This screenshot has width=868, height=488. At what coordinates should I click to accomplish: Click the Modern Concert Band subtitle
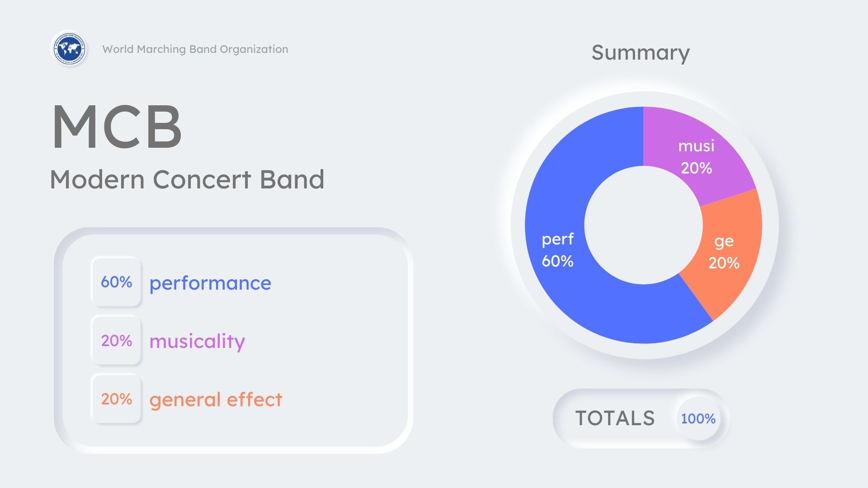187,179
